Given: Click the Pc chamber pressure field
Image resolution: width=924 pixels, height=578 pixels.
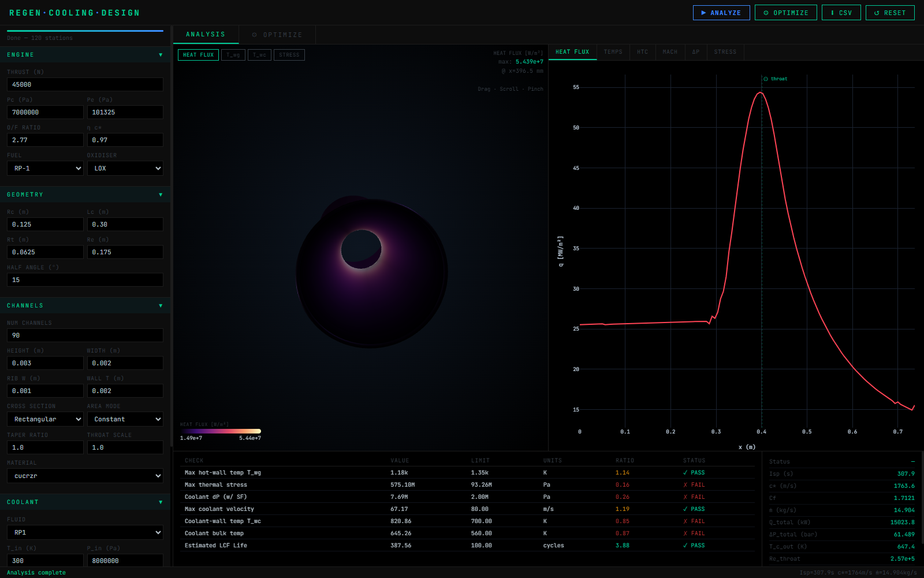Looking at the screenshot, I should [45, 112].
